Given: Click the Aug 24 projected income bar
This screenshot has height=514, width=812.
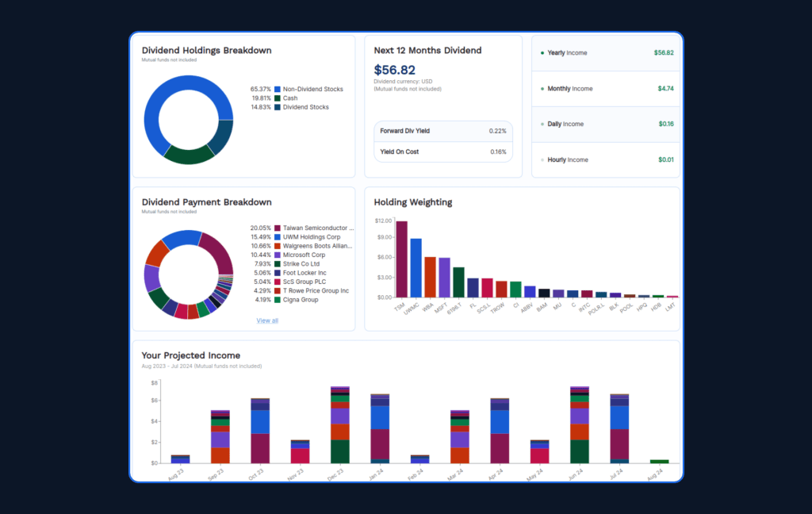Looking at the screenshot, I should point(659,462).
